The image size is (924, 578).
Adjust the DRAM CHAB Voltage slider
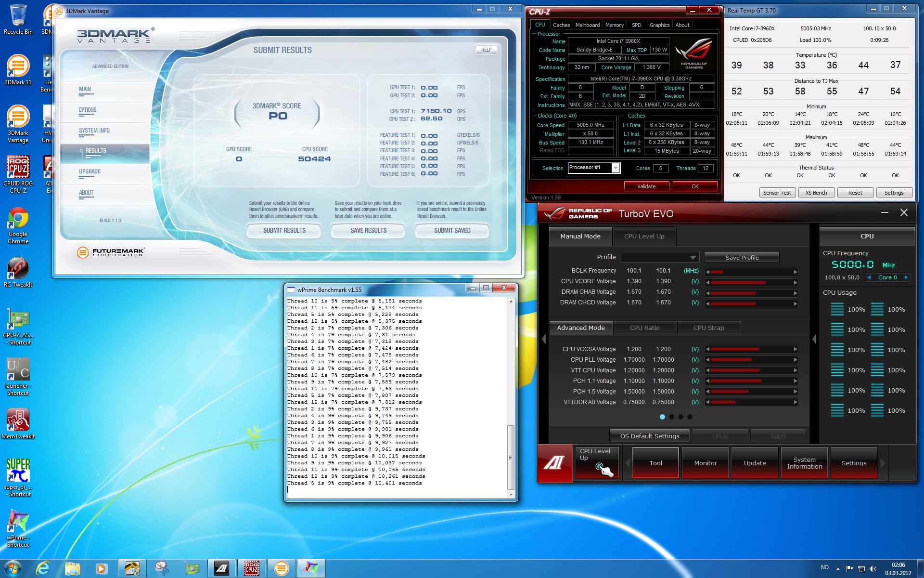(751, 293)
